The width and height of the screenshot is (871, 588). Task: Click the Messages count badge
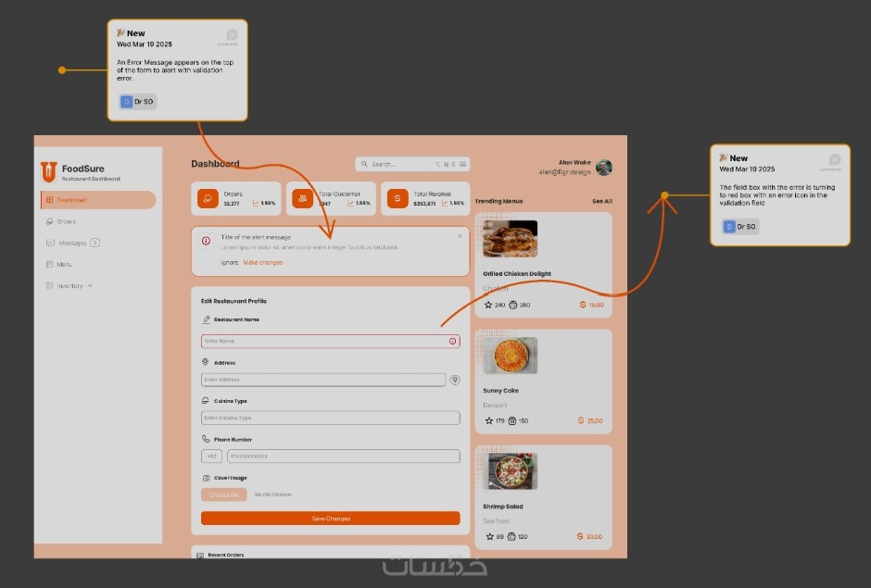click(x=95, y=243)
